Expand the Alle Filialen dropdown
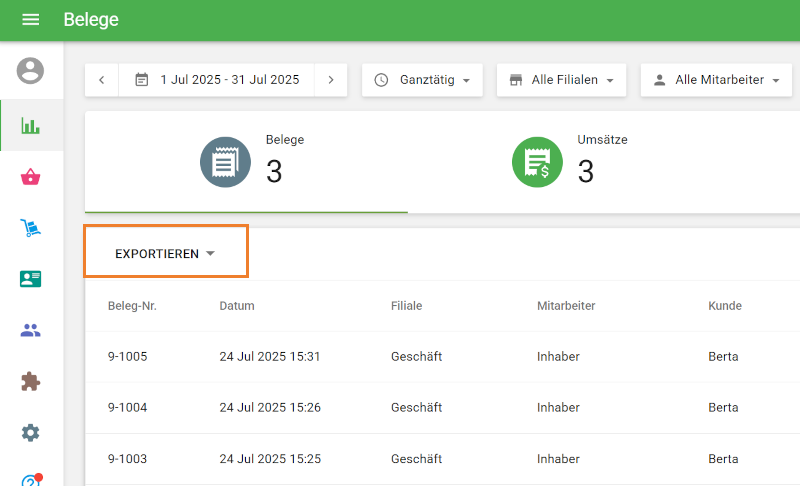The width and height of the screenshot is (800, 486). pos(561,80)
